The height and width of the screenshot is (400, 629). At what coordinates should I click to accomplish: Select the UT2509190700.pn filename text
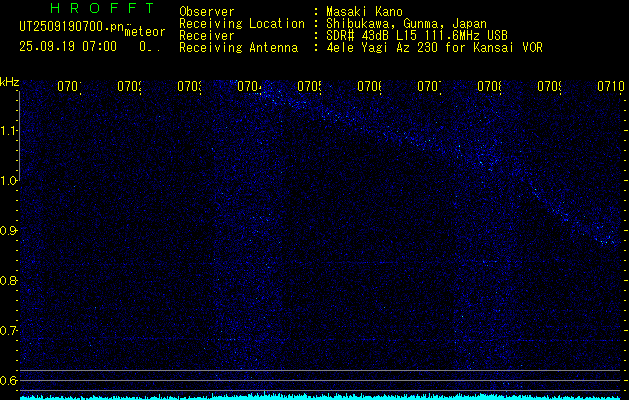pyautogui.click(x=71, y=27)
